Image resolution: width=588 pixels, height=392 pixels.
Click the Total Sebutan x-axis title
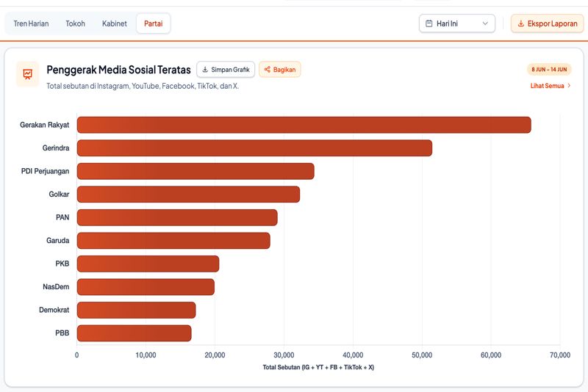[318, 367]
